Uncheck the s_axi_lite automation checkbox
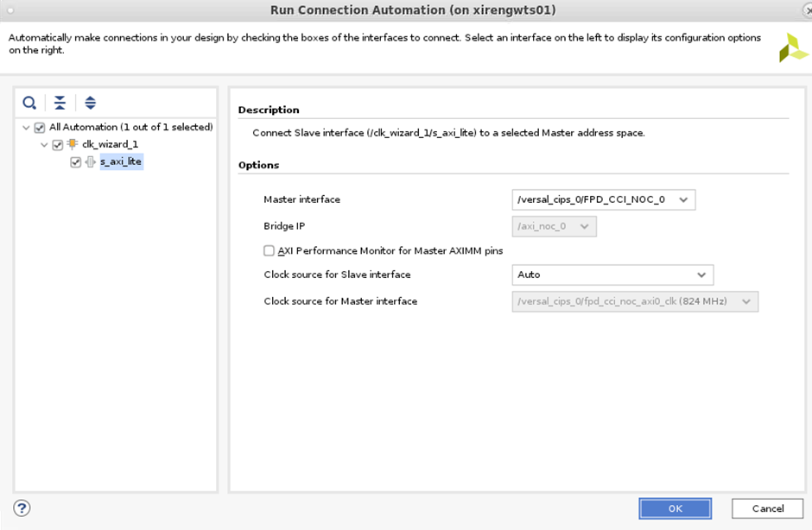Image resolution: width=812 pixels, height=530 pixels. coord(74,160)
